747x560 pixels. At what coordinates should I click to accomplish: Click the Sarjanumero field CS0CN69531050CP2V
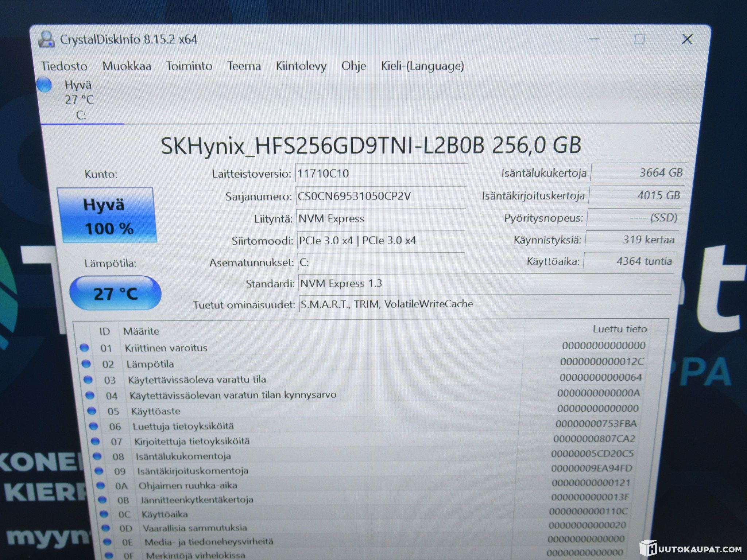coord(380,197)
